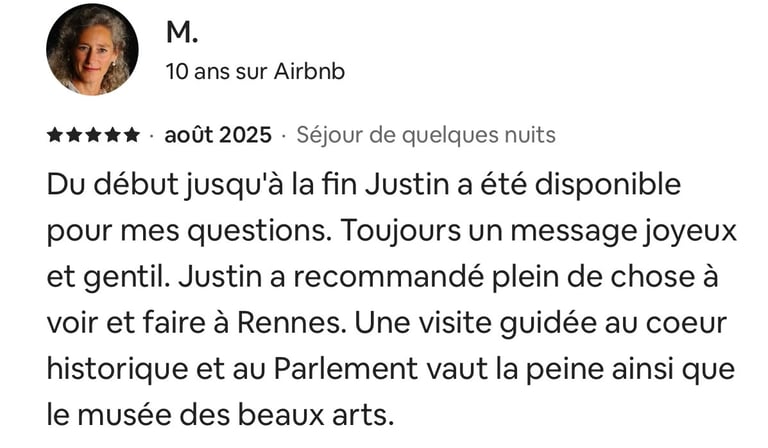Click the first star in the rating

[55, 135]
